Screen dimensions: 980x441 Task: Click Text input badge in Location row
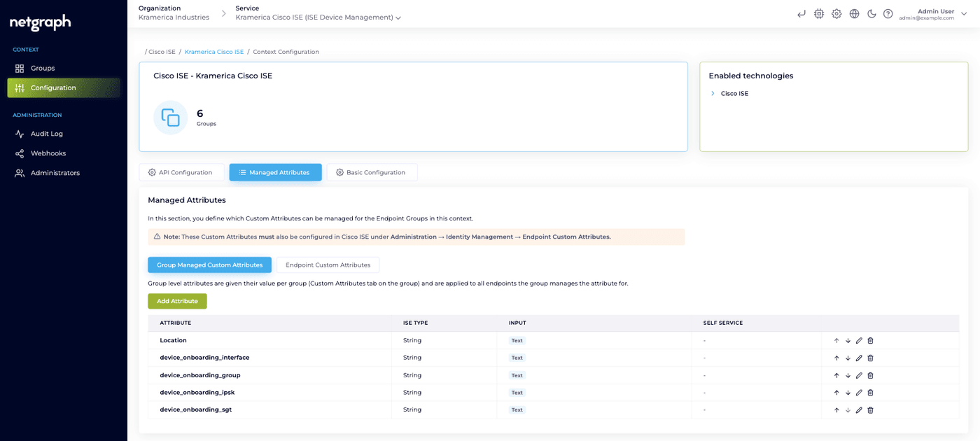(x=517, y=340)
